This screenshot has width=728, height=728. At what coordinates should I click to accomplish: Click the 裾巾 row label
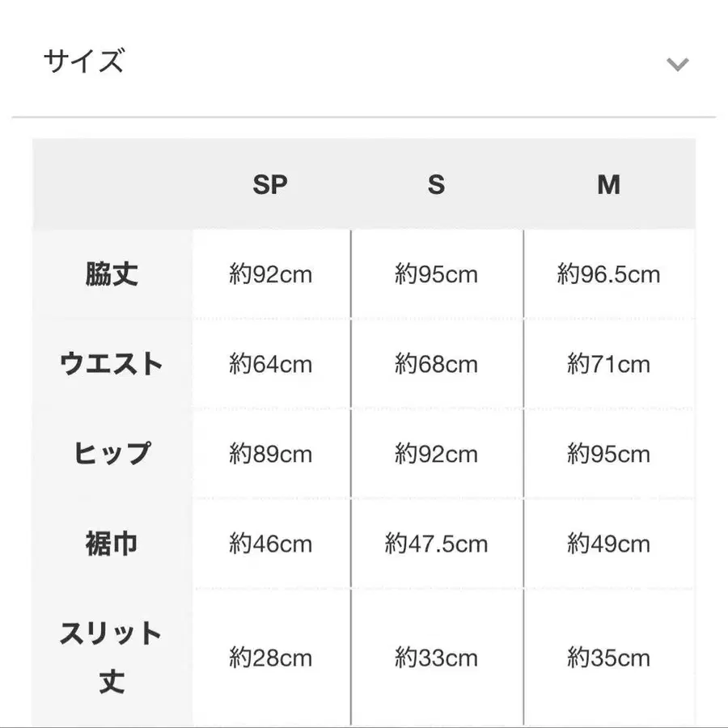(111, 544)
